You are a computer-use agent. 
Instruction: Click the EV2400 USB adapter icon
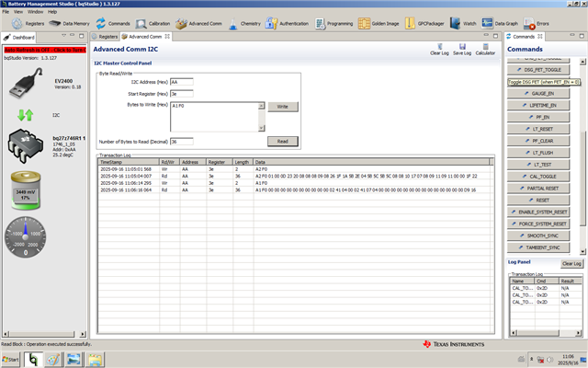pyautogui.click(x=26, y=84)
